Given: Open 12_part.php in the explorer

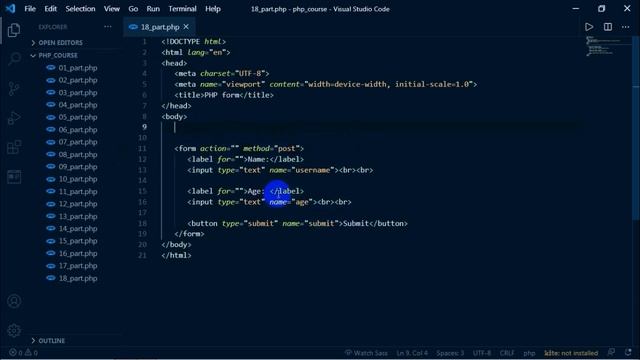Looking at the screenshot, I should [78, 204].
